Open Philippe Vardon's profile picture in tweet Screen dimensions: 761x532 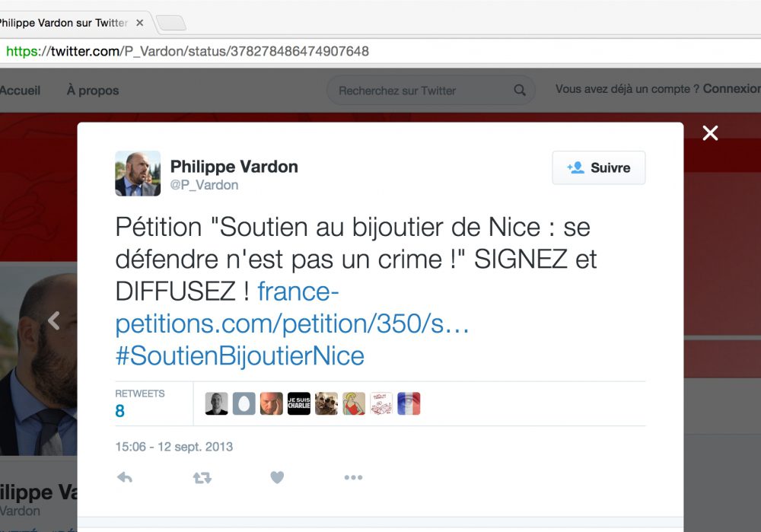[x=138, y=174]
